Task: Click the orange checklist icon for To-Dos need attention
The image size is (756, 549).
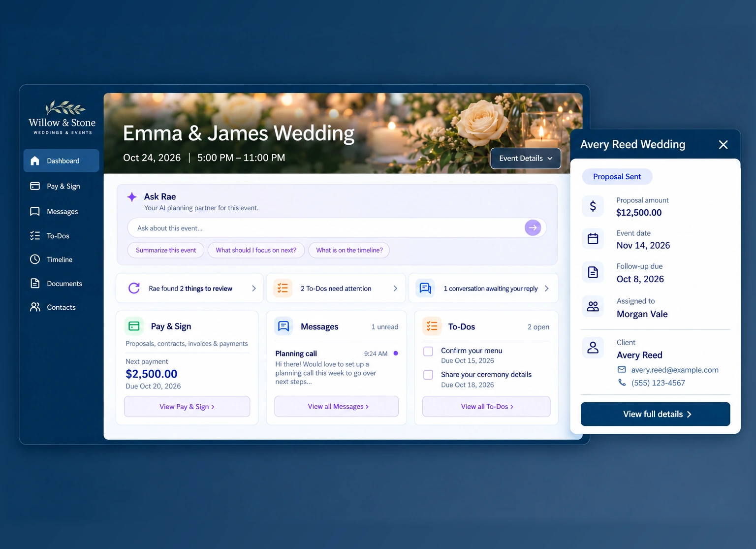Action: pyautogui.click(x=283, y=288)
